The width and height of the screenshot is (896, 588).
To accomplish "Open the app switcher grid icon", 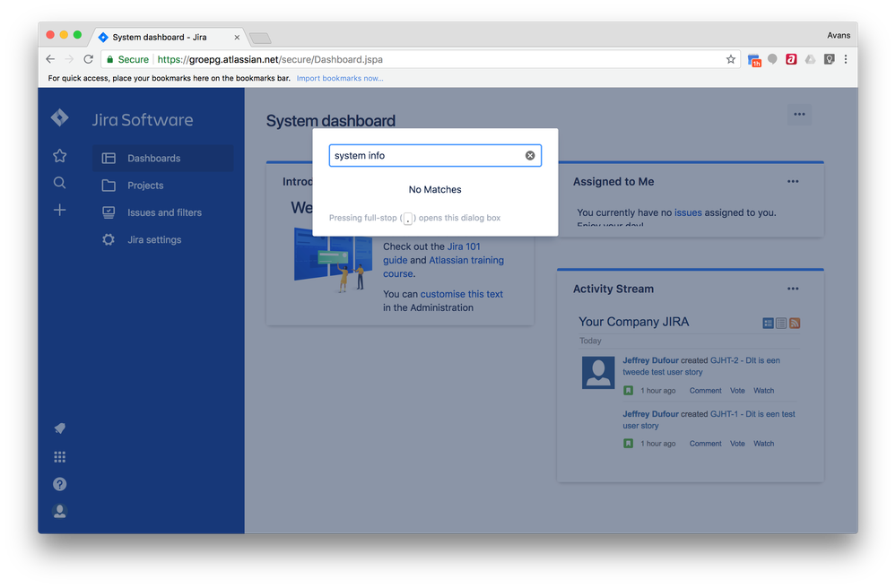I will (59, 457).
